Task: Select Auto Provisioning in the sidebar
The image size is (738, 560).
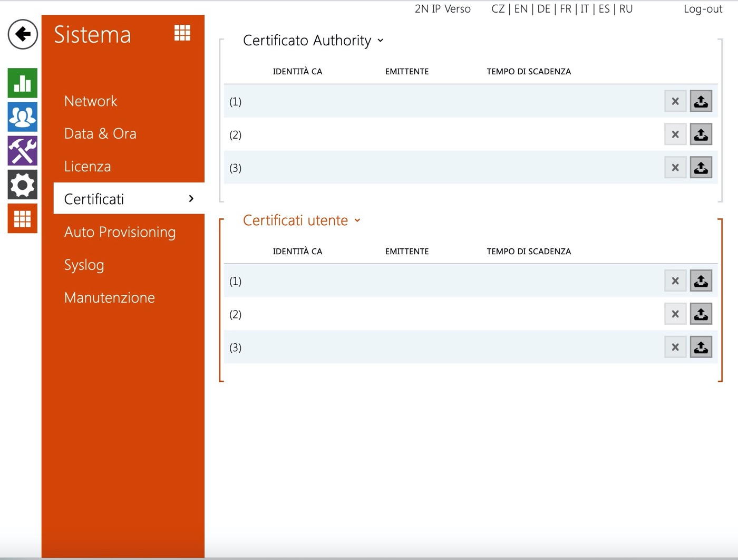Action: coord(120,232)
